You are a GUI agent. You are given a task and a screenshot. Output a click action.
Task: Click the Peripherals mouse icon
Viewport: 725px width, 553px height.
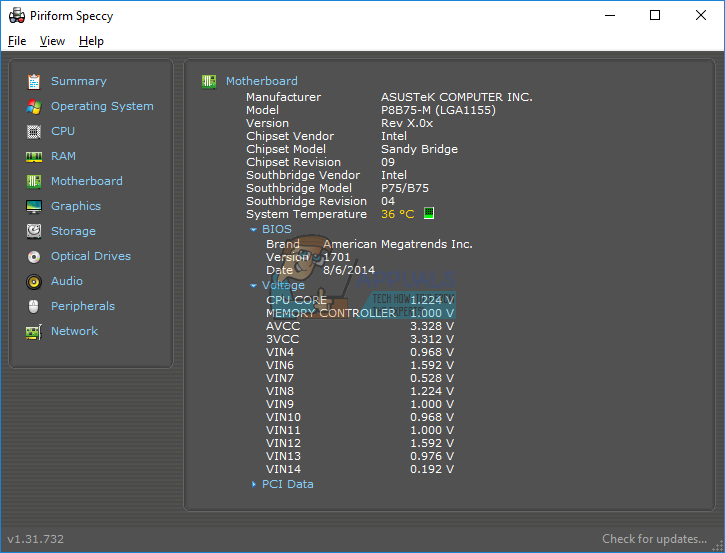point(34,306)
